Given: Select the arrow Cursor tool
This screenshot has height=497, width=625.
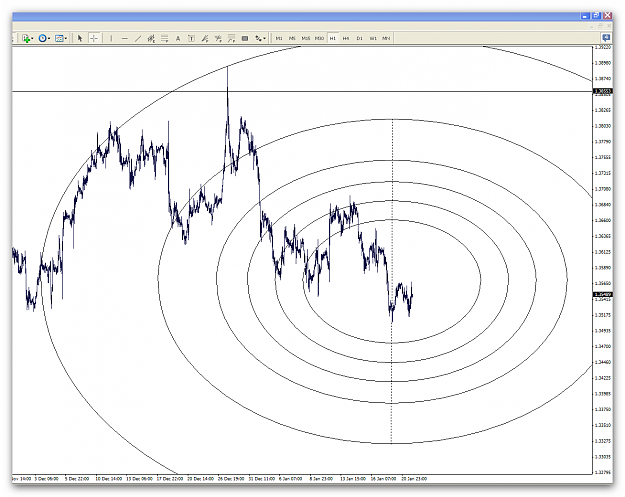Looking at the screenshot, I should tap(80, 38).
